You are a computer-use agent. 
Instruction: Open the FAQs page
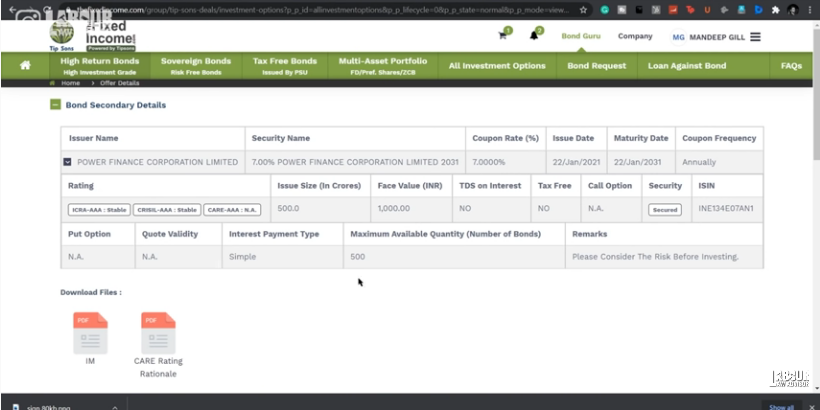click(791, 65)
